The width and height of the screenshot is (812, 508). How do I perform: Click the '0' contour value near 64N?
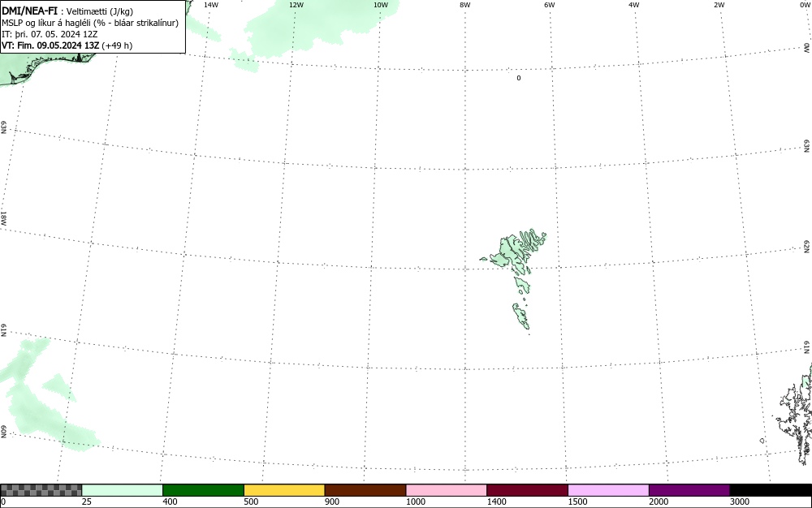(x=518, y=78)
